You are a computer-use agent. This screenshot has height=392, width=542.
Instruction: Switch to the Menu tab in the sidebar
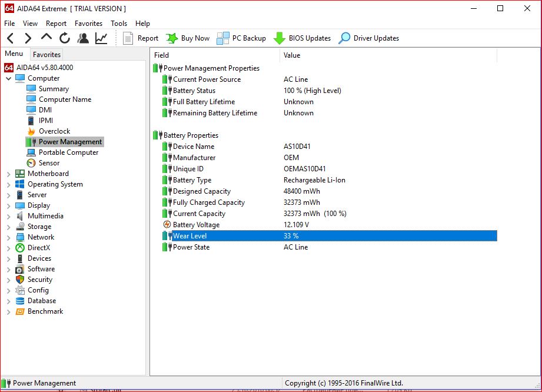coord(14,54)
